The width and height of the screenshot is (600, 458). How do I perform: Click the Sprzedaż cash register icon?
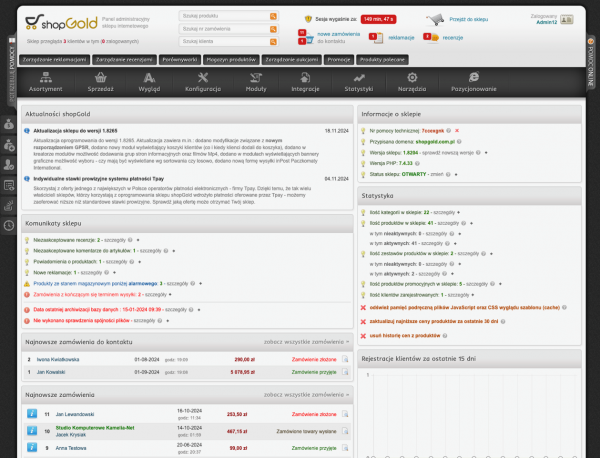tap(100, 78)
